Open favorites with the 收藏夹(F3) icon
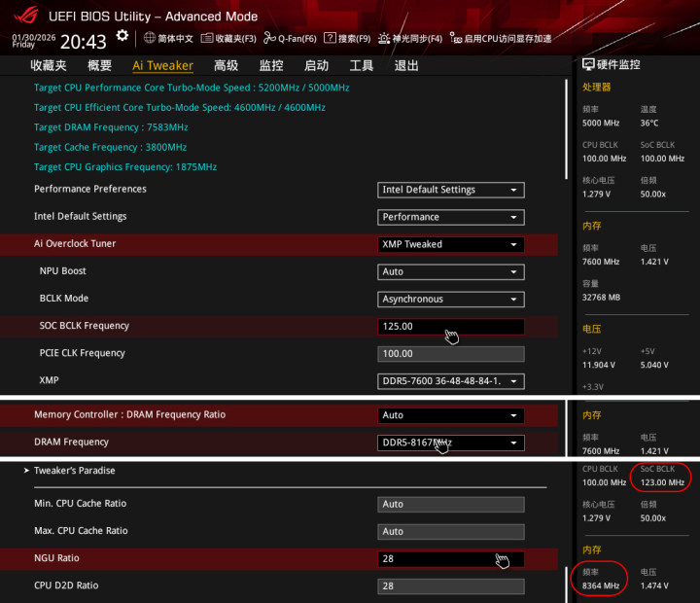 pos(207,38)
